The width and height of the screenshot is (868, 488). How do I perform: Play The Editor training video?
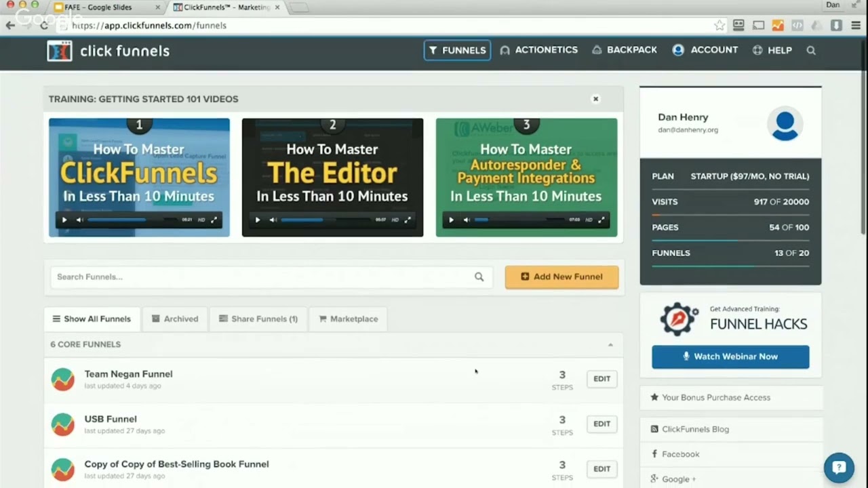pyautogui.click(x=258, y=220)
